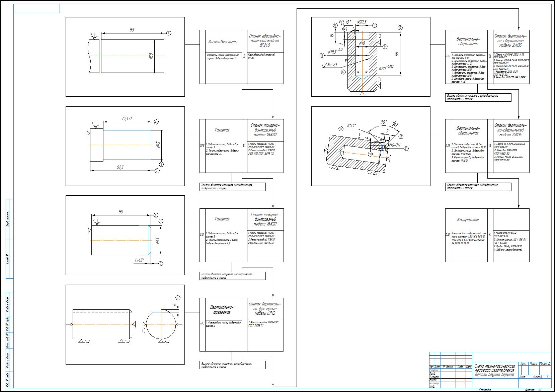Click balloon 5 next to the 90 dimension

click(x=156, y=215)
